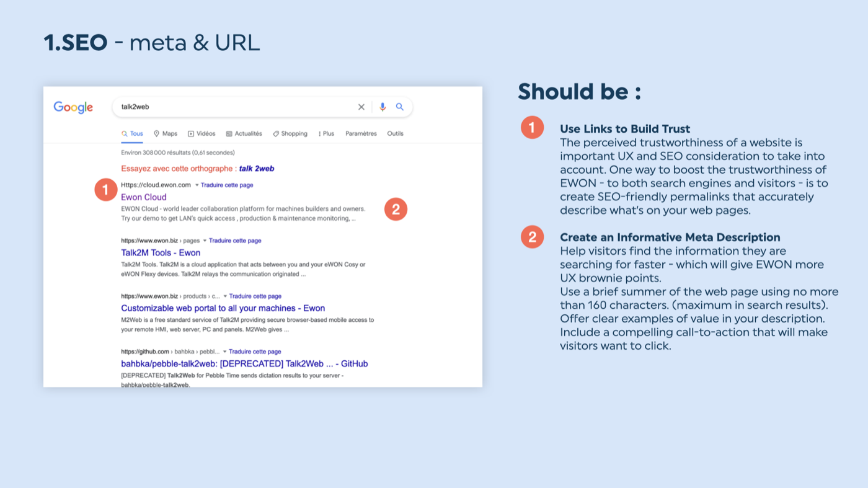Click the "Use Links to Build Trust" heading
The image size is (868, 488).
pyautogui.click(x=625, y=129)
